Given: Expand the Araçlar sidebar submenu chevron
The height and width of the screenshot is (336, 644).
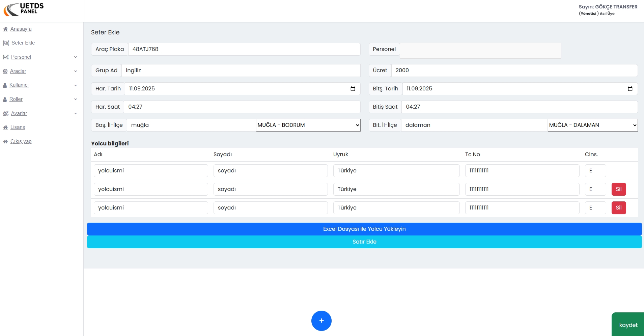Looking at the screenshot, I should tap(76, 71).
